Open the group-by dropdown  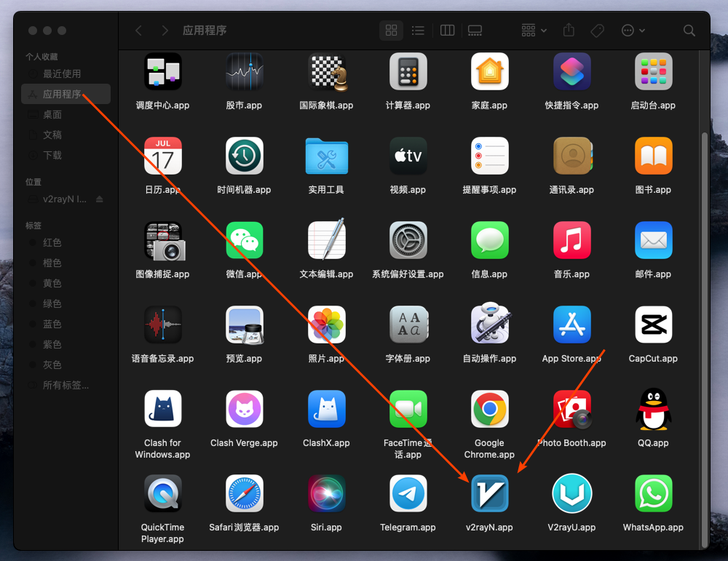tap(534, 30)
